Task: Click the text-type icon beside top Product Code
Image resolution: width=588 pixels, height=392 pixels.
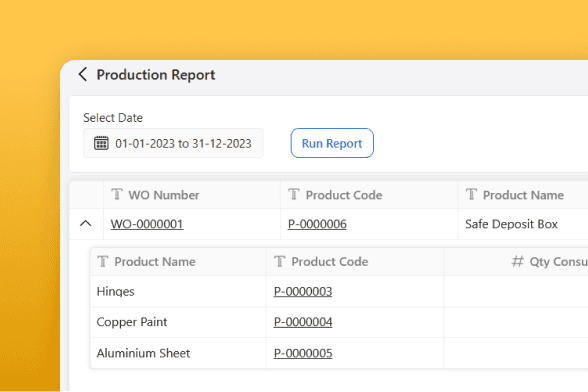Action: point(294,194)
